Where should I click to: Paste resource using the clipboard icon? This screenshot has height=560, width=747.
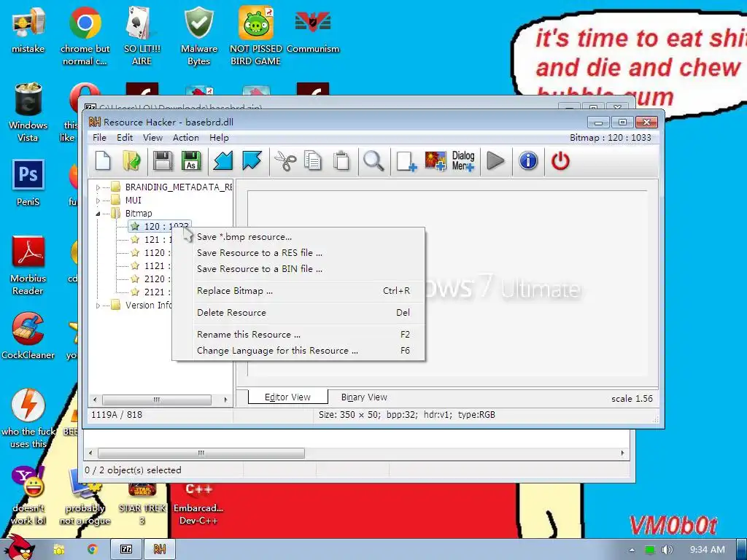pos(341,161)
